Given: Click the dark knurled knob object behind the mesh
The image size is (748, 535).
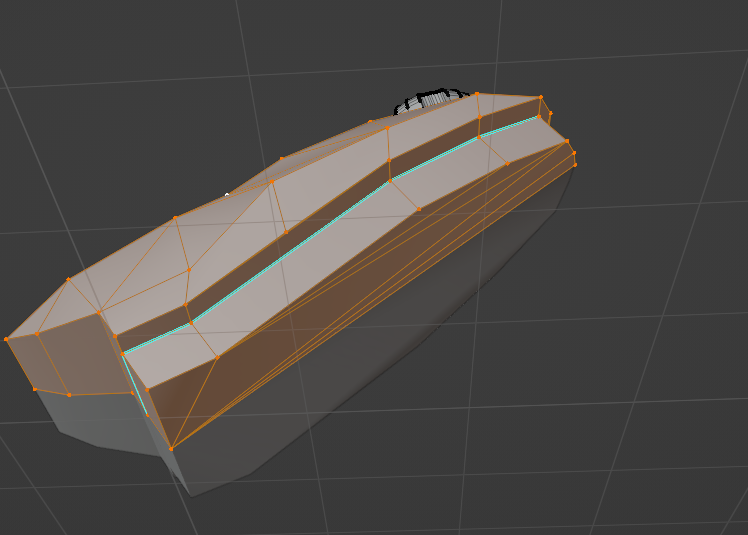Looking at the screenshot, I should (x=431, y=101).
